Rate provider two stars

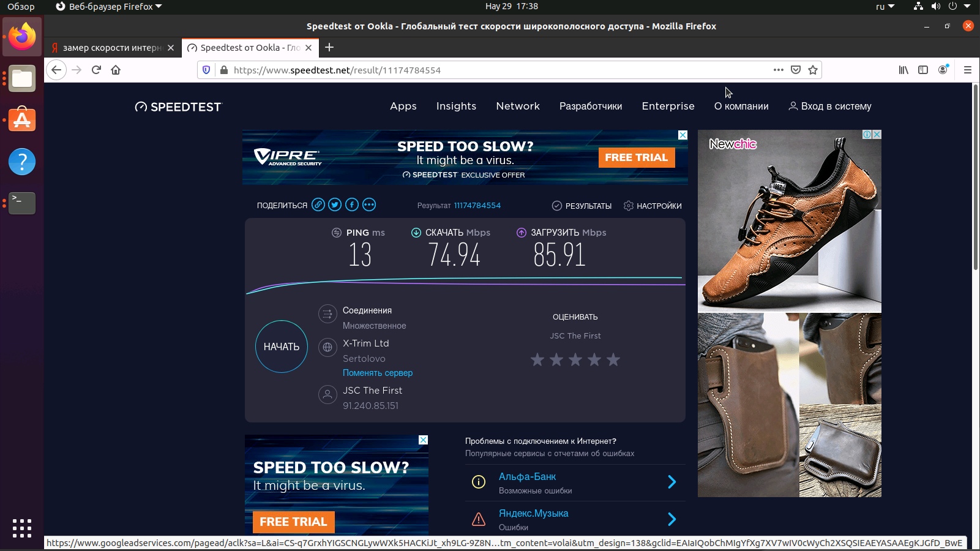pyautogui.click(x=556, y=359)
